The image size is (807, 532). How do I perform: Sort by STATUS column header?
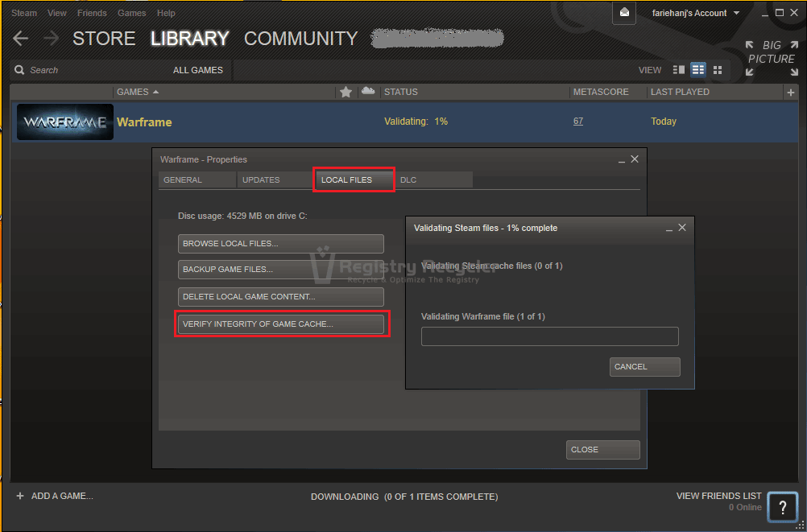pyautogui.click(x=401, y=92)
